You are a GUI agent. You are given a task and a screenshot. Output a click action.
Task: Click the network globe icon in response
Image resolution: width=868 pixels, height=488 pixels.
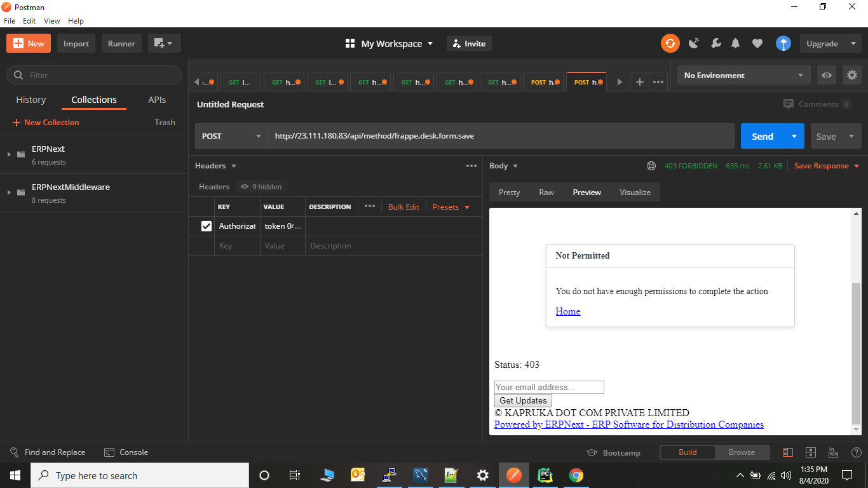pyautogui.click(x=651, y=166)
